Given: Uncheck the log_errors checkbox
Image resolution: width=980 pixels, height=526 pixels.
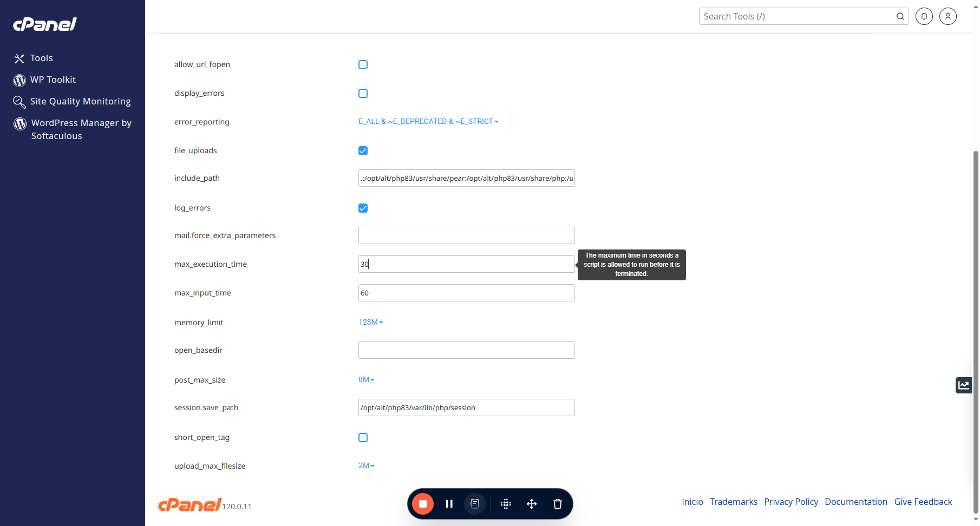Looking at the screenshot, I should pos(363,208).
